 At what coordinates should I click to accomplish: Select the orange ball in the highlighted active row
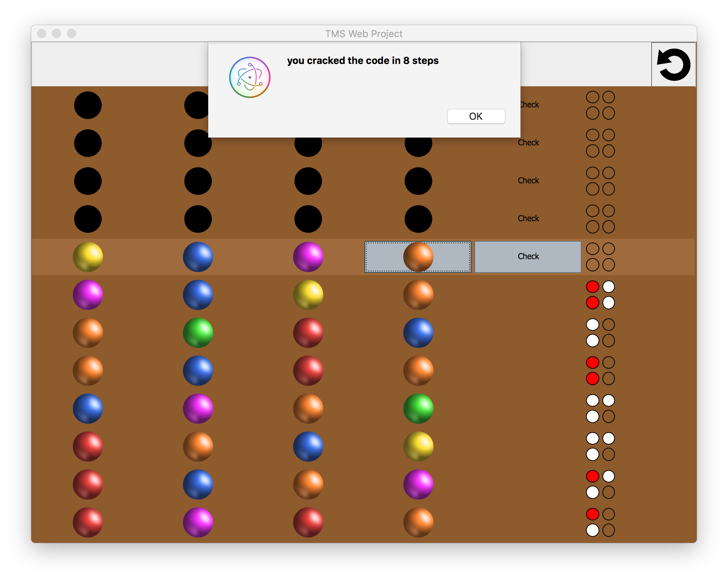click(418, 257)
